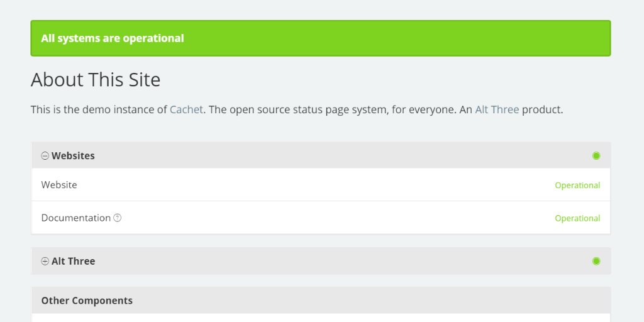Click the green status dot for Alt Three
Viewport: 644px width, 322px height.
596,261
